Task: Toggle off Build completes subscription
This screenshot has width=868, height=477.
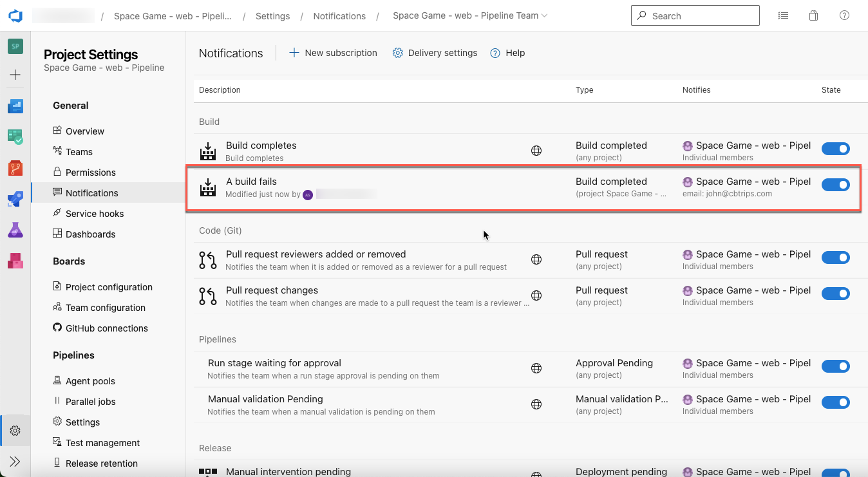Action: click(x=836, y=149)
